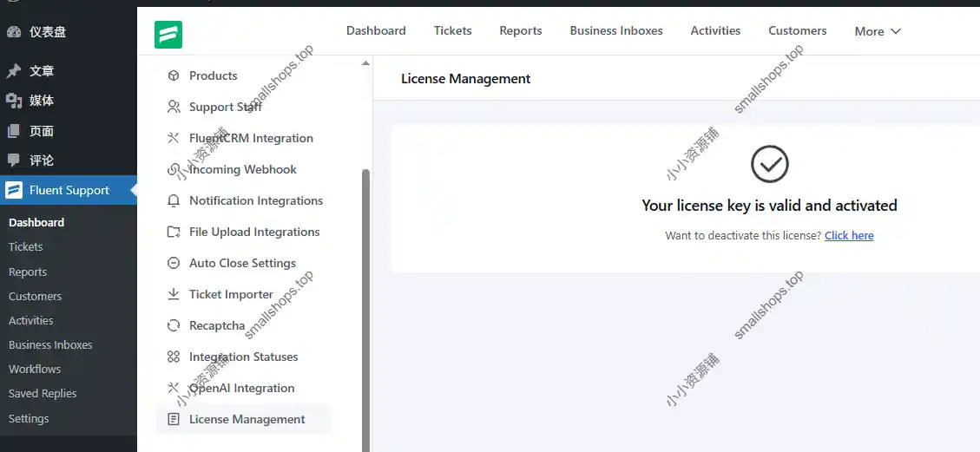Click the FluentCRM Integration tools icon
Screen dimensions: 980x452
(174, 138)
